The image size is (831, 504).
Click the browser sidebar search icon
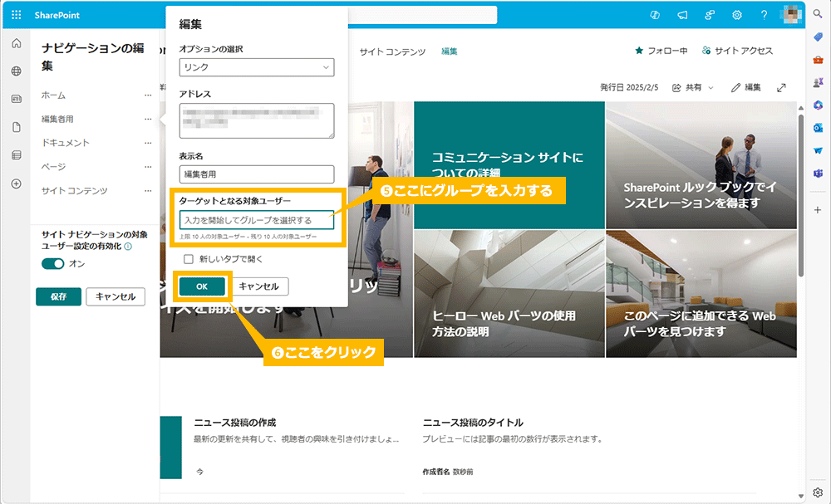(x=818, y=14)
